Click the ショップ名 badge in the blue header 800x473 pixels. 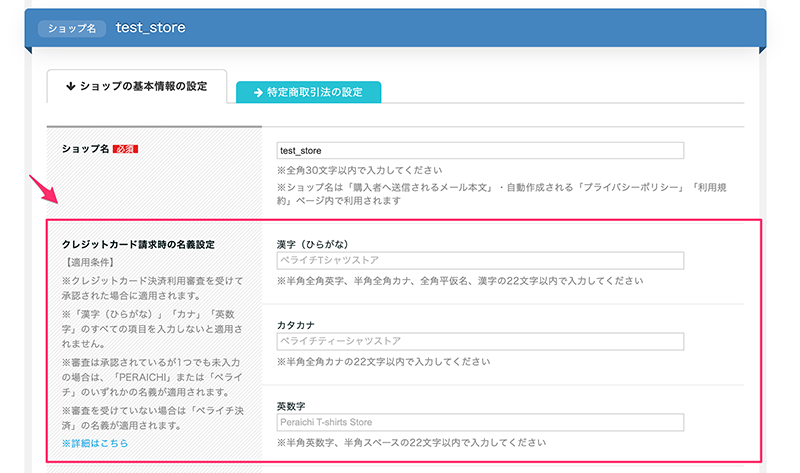[x=71, y=28]
